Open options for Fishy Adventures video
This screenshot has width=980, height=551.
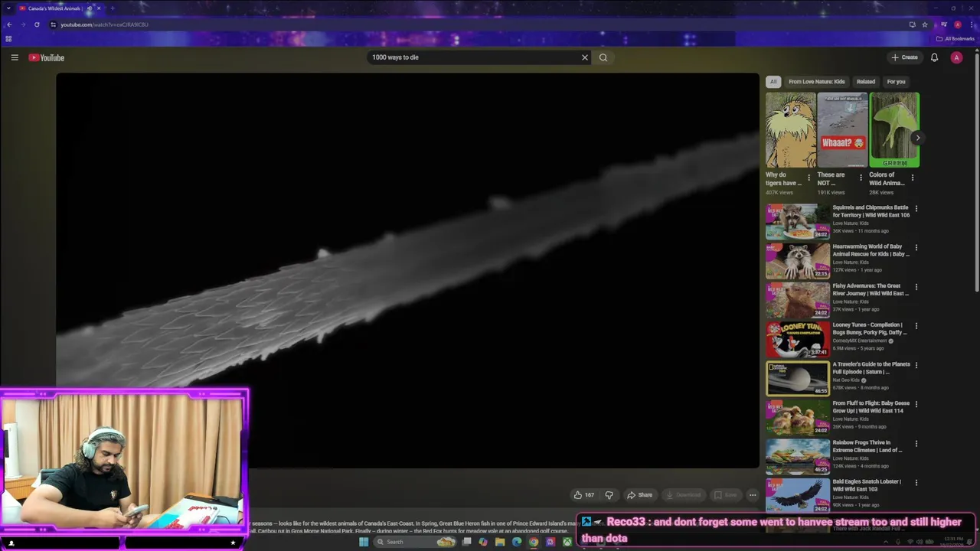pyautogui.click(x=916, y=287)
